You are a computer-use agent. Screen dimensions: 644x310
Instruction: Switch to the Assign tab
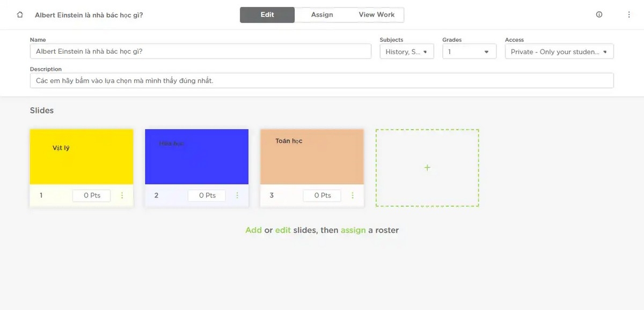click(322, 14)
